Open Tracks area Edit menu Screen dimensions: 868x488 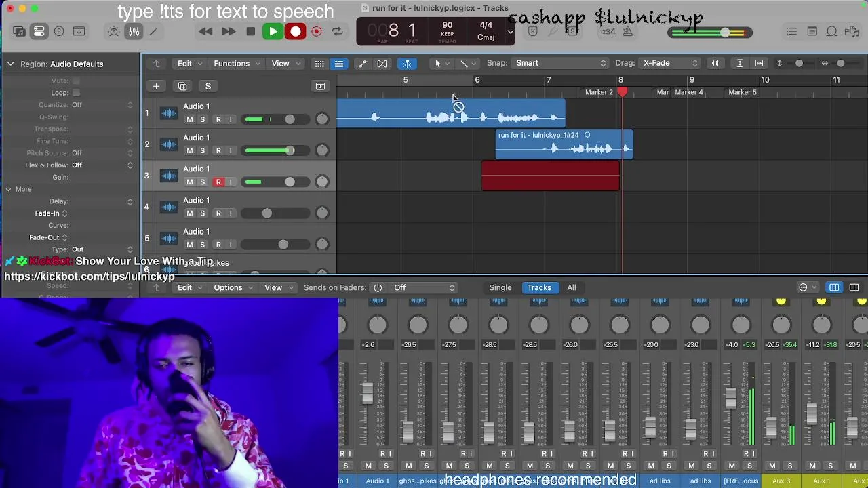189,63
